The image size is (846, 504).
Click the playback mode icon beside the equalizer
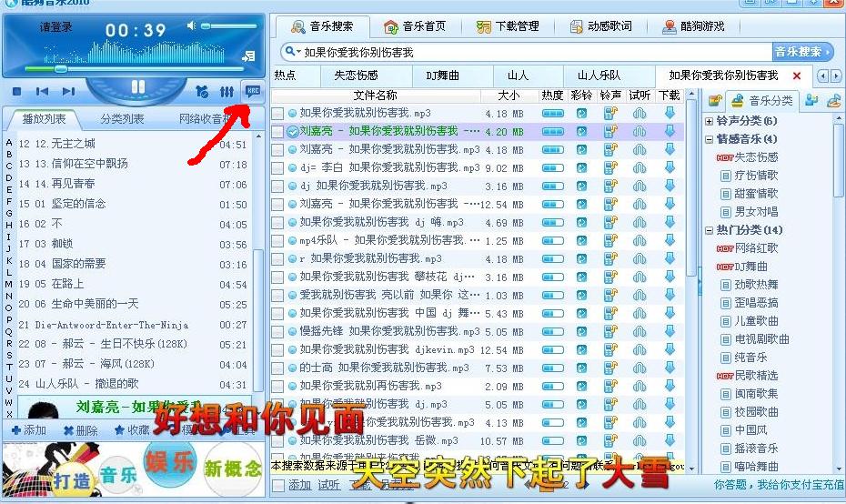pyautogui.click(x=202, y=92)
